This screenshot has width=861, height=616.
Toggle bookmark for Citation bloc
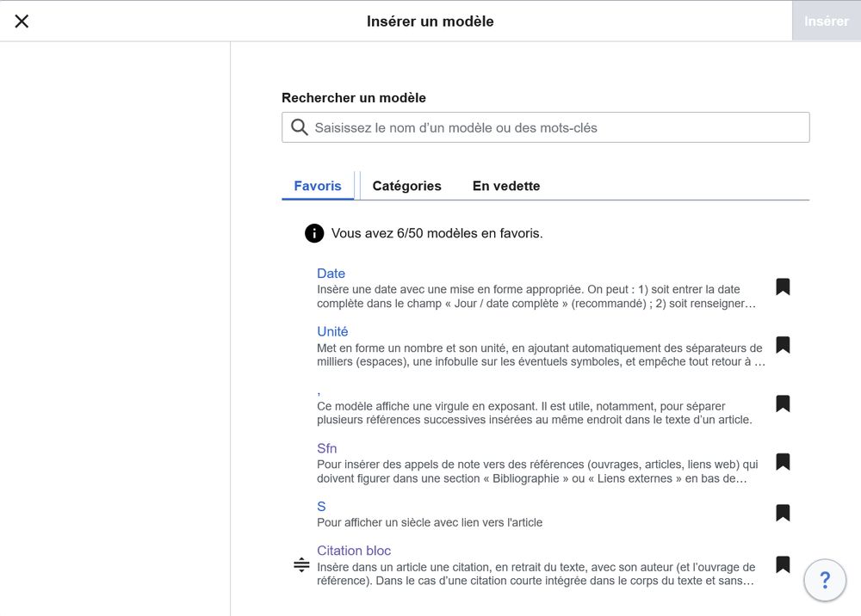[x=783, y=564]
